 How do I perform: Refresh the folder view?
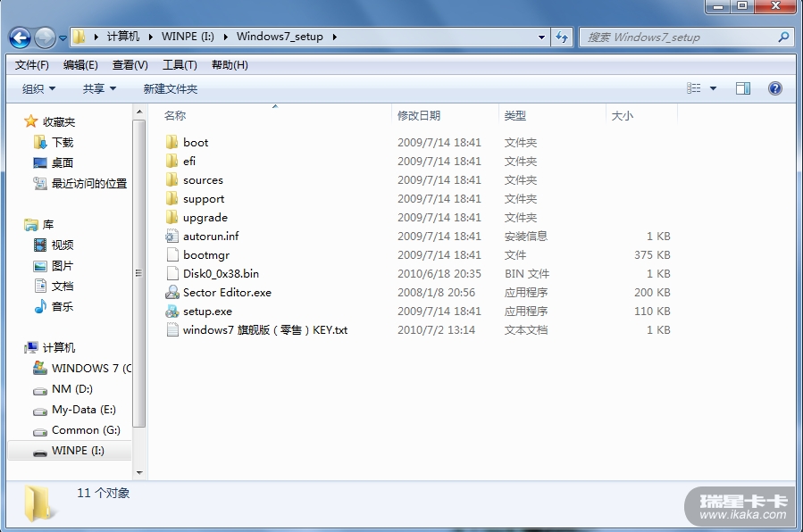[562, 37]
